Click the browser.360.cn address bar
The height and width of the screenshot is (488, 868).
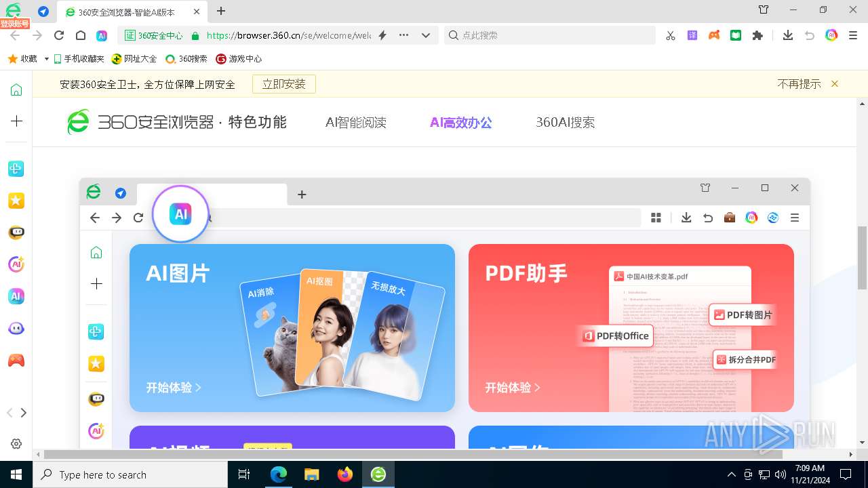pos(289,35)
